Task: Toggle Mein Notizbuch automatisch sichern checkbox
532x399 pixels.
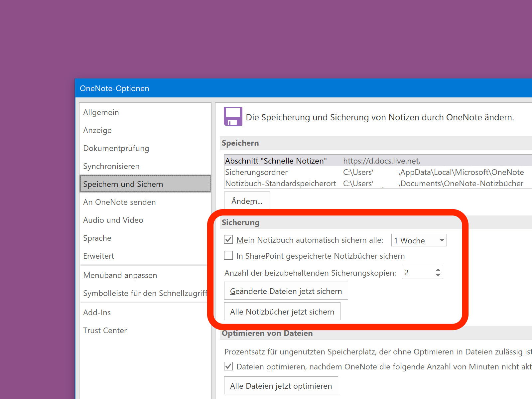Action: click(x=228, y=239)
